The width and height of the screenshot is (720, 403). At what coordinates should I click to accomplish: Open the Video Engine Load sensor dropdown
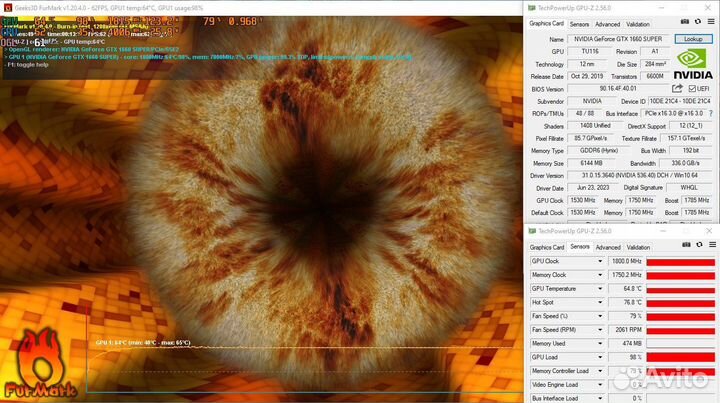[x=600, y=385]
